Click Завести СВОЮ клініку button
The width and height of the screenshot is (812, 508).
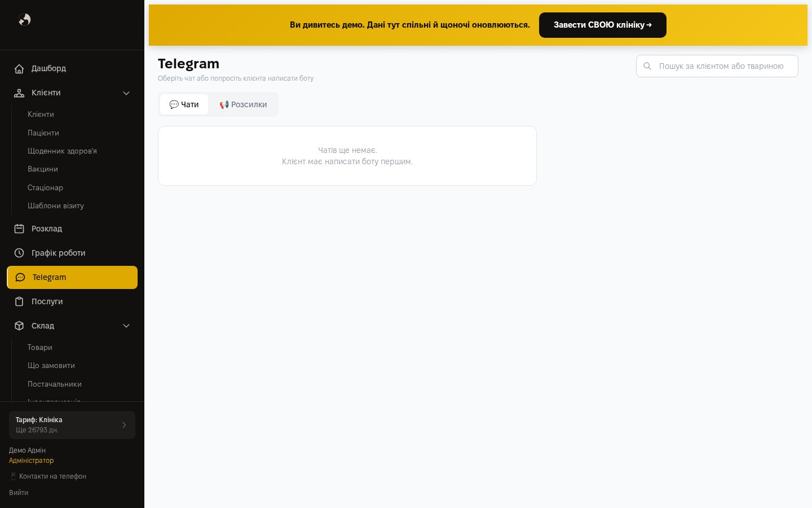(603, 25)
